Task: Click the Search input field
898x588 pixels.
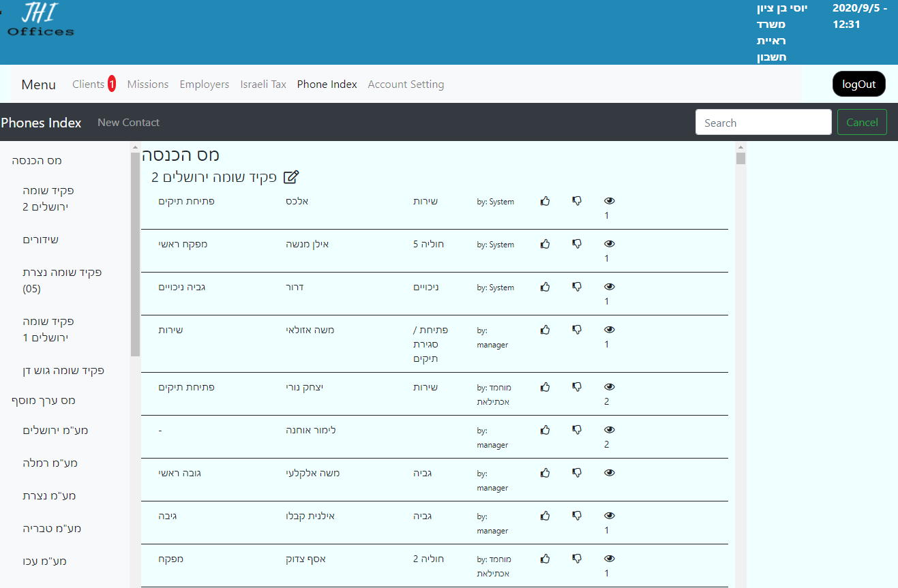Action: [x=763, y=123]
